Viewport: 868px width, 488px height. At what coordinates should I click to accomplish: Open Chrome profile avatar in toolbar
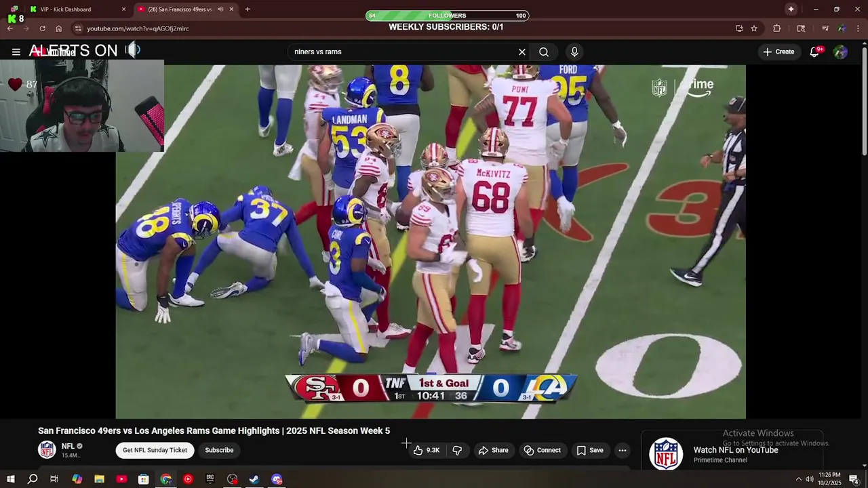(842, 28)
